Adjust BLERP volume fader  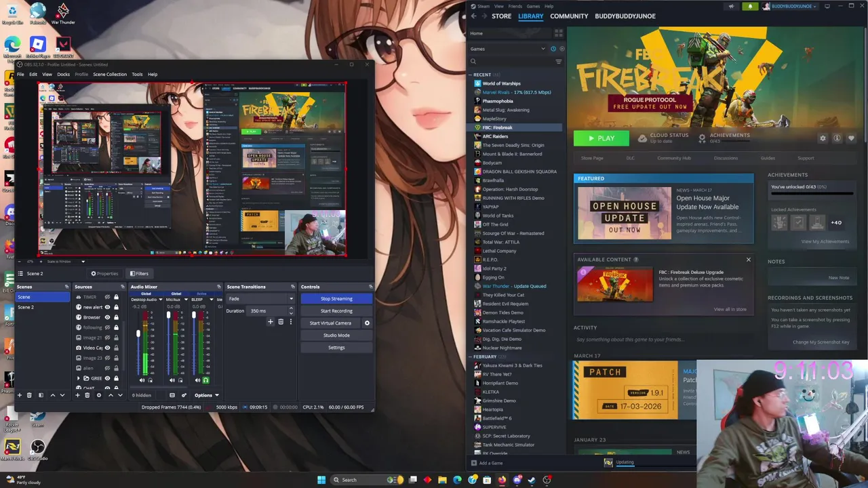(x=194, y=315)
